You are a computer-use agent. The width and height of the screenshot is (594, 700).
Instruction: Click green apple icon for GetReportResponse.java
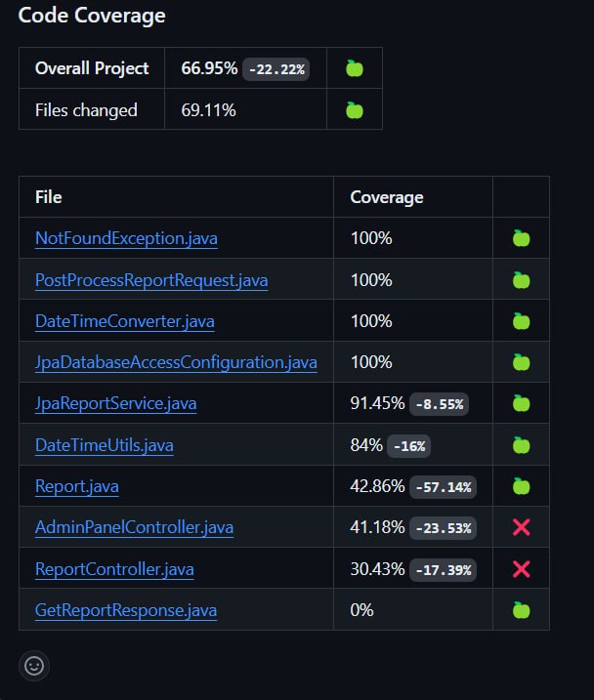click(521, 610)
